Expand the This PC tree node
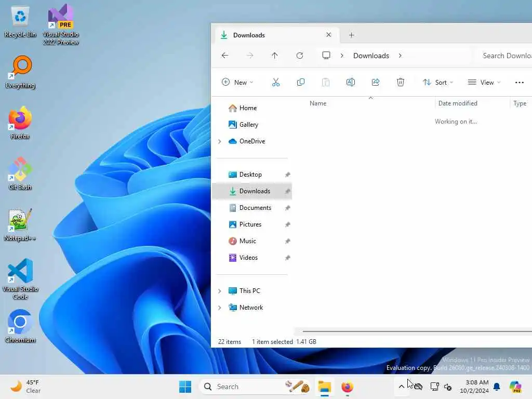Screen dimensions: 532x399 tap(220, 291)
